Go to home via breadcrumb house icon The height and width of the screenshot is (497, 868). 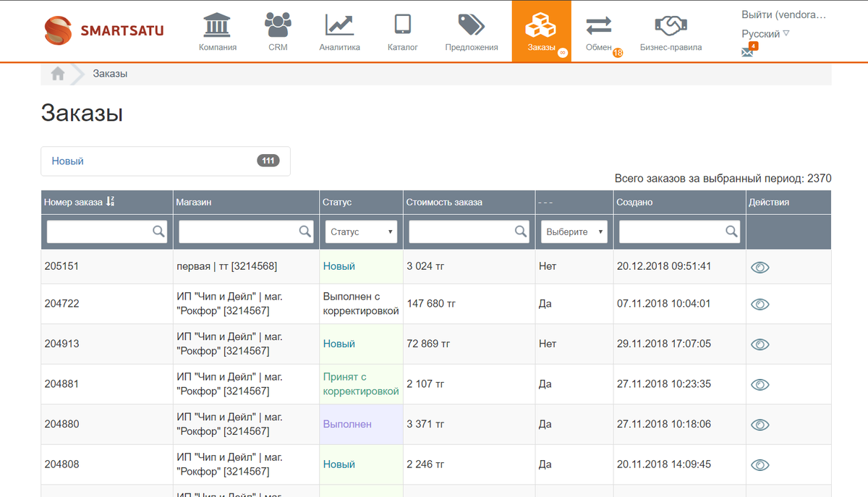click(58, 74)
